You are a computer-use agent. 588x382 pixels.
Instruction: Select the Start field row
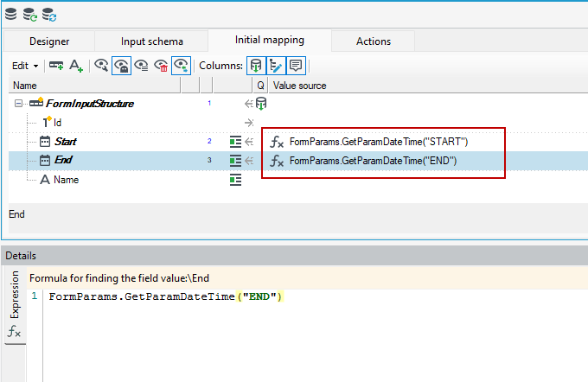coord(298,142)
